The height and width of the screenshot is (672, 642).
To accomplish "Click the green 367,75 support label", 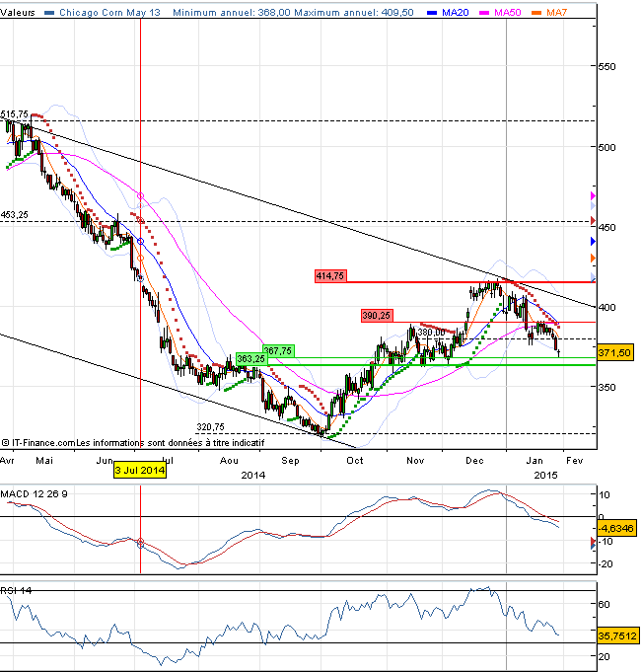I will (x=278, y=351).
